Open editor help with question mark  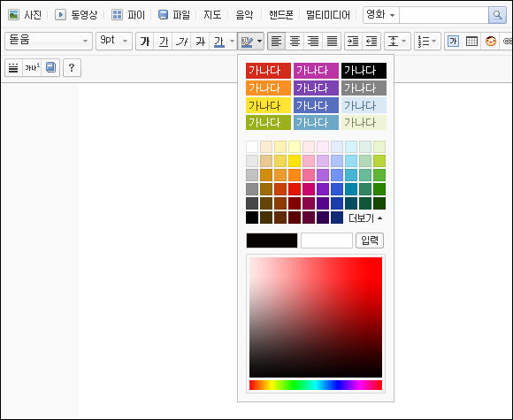[x=72, y=68]
